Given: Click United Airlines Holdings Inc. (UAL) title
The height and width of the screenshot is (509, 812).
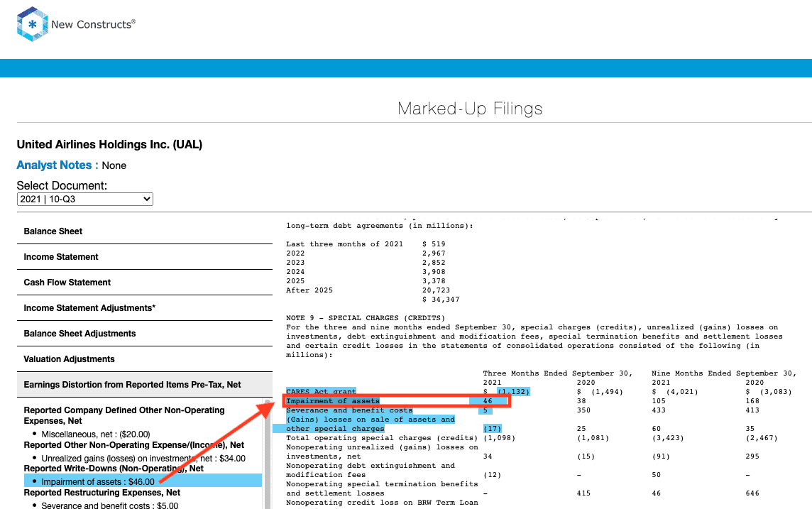Looking at the screenshot, I should (x=109, y=145).
